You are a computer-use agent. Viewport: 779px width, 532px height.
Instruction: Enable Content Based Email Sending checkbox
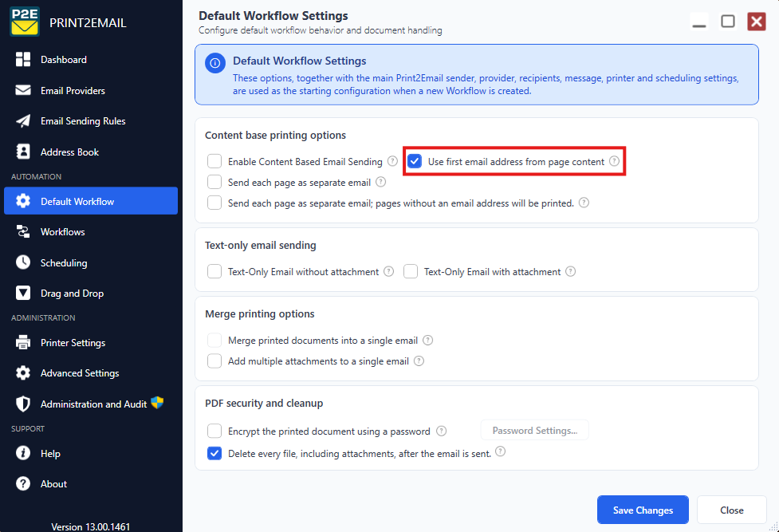[214, 161]
